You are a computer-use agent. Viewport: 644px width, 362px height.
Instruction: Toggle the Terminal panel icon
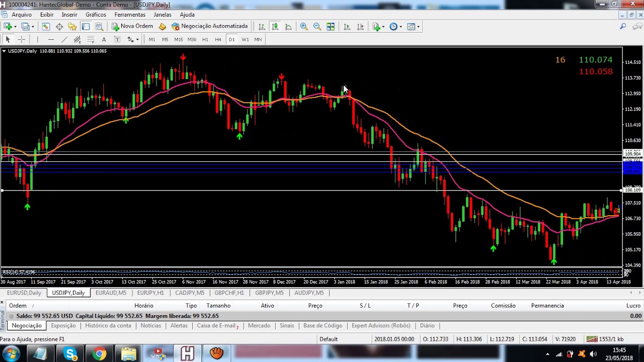pyautogui.click(x=86, y=27)
